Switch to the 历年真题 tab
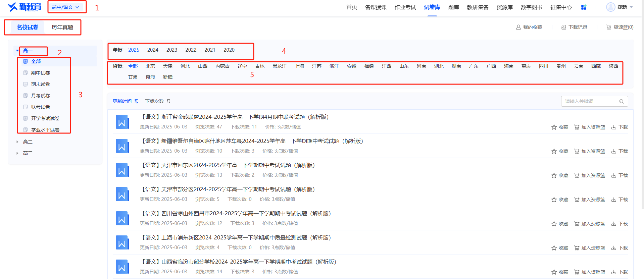644x279 pixels. coord(62,27)
